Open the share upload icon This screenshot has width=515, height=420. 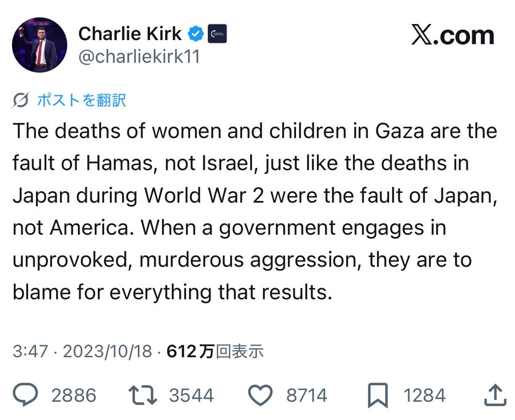pyautogui.click(x=494, y=394)
